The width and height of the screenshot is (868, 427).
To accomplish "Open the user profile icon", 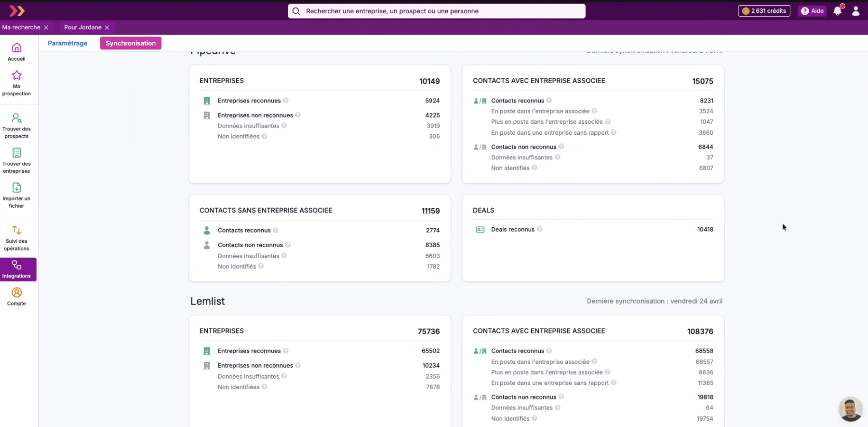I will tap(856, 11).
